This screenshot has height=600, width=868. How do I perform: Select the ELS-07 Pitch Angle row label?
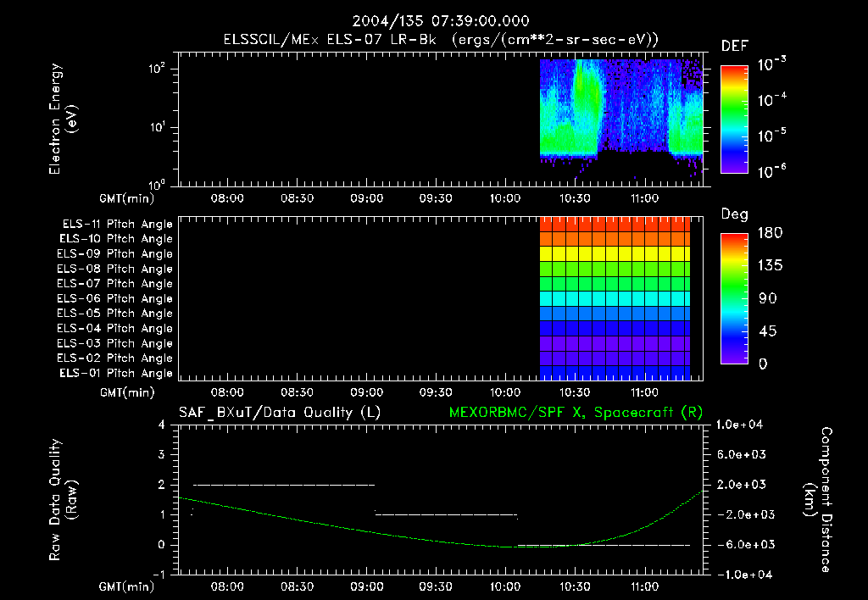pyautogui.click(x=115, y=283)
